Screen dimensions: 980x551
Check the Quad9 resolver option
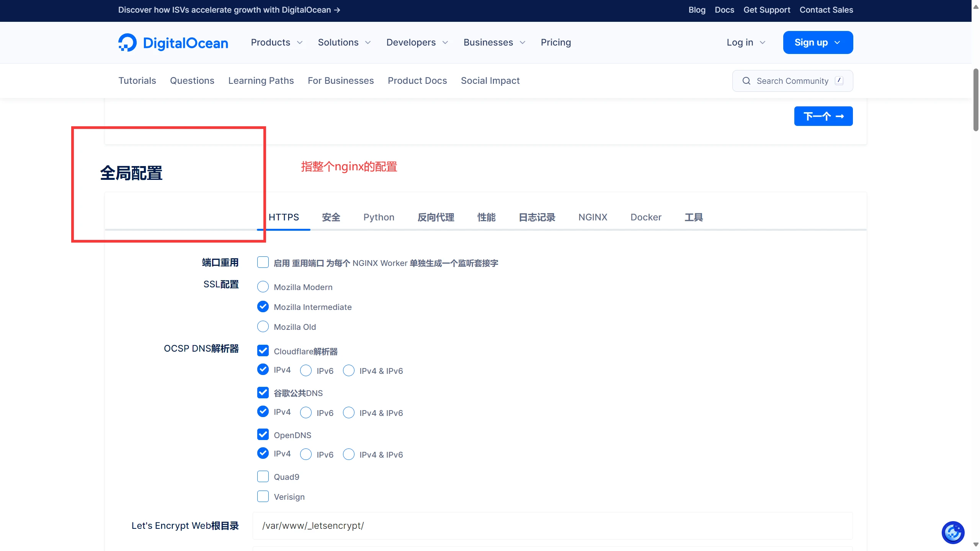point(263,476)
